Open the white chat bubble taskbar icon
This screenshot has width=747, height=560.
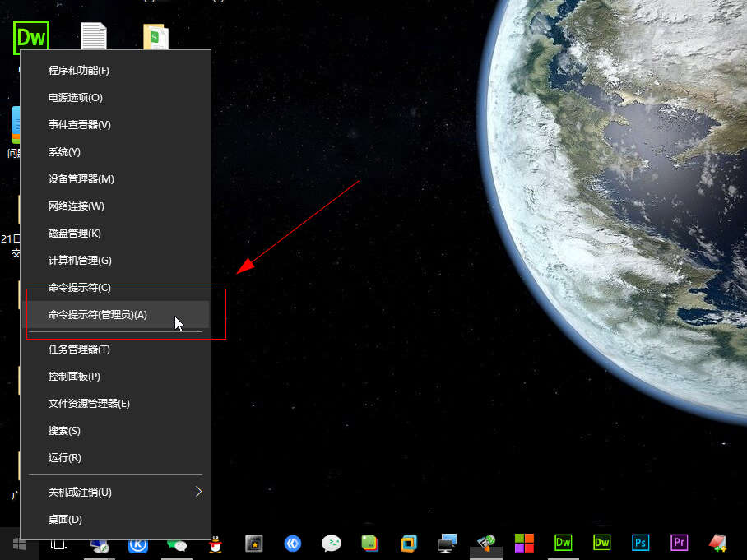click(331, 544)
